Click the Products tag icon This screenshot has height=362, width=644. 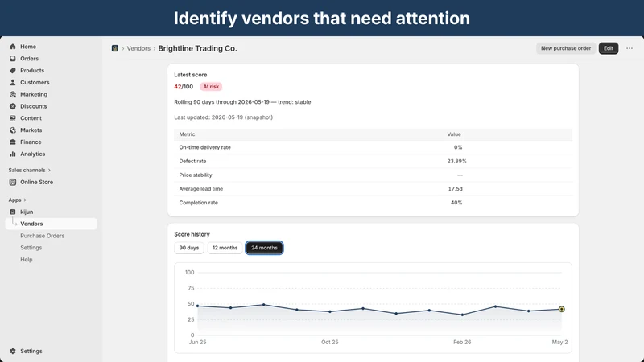13,71
